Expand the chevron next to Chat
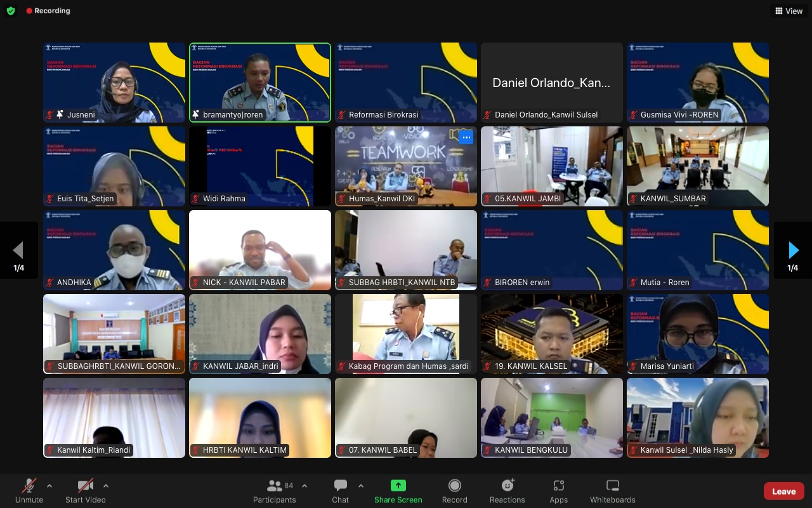This screenshot has height=508, width=812. (361, 486)
